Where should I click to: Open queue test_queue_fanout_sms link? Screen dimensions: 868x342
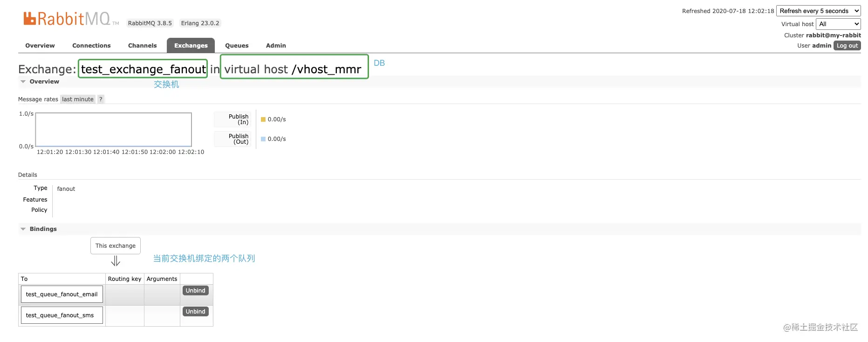[62, 315]
